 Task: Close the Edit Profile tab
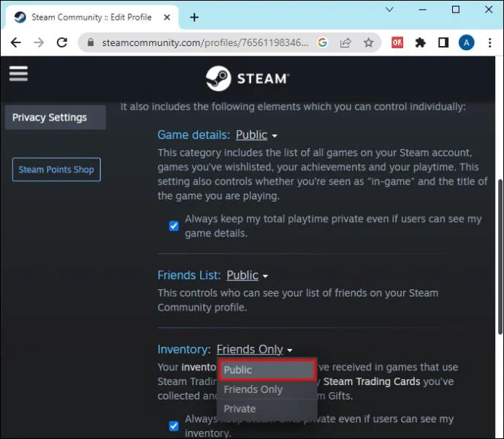click(167, 18)
